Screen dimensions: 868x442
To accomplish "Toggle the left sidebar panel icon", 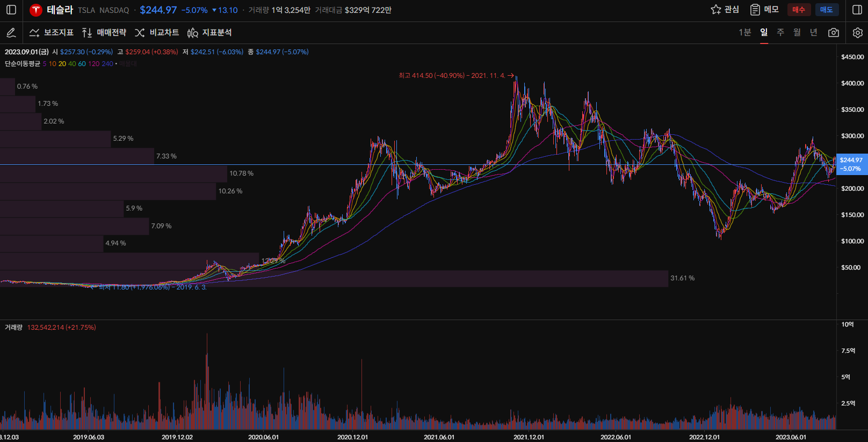I will [11, 10].
